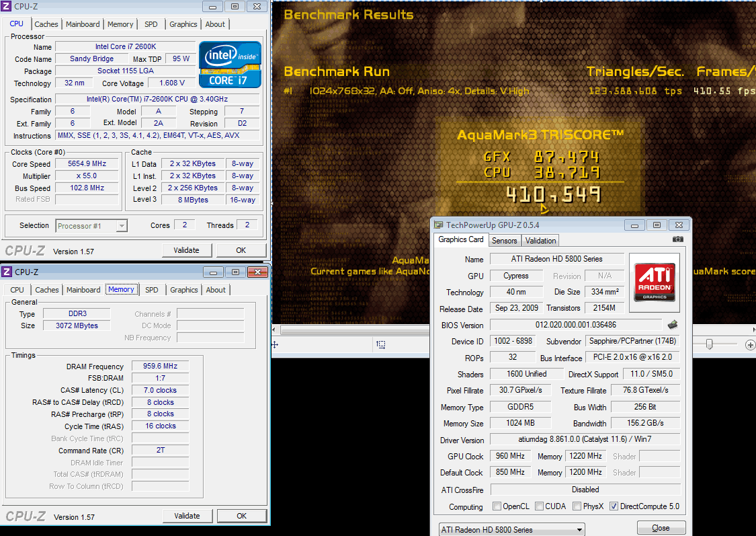This screenshot has width=756, height=536.
Task: Click the DRAM Frequency 959.6 MHz value
Action: click(160, 366)
